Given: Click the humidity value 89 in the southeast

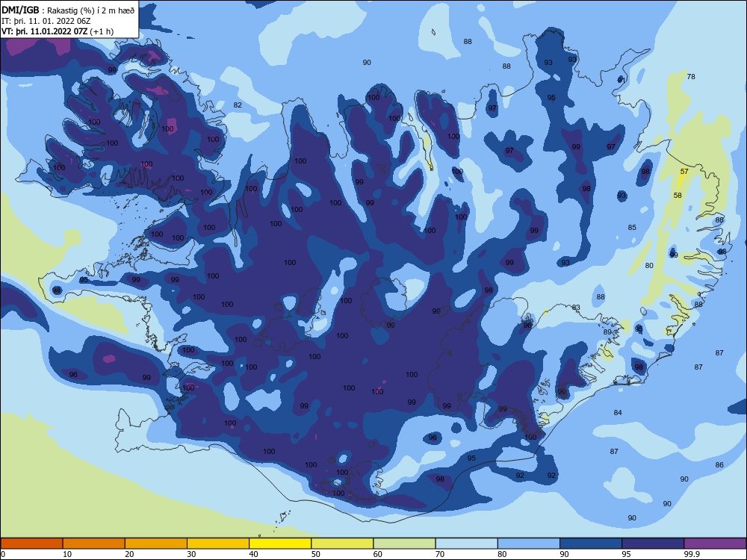Looking at the screenshot, I should (x=607, y=332).
